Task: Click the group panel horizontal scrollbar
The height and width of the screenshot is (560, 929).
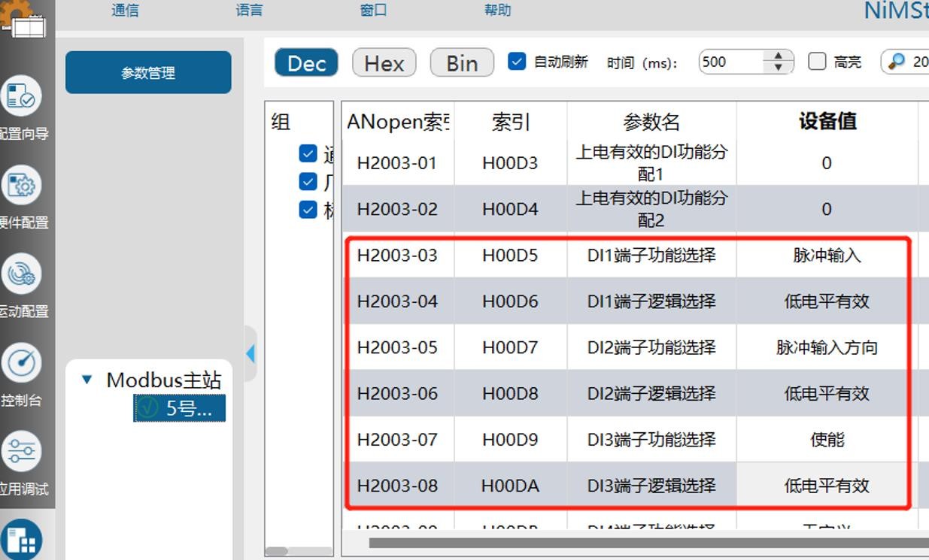Action: click(x=277, y=551)
